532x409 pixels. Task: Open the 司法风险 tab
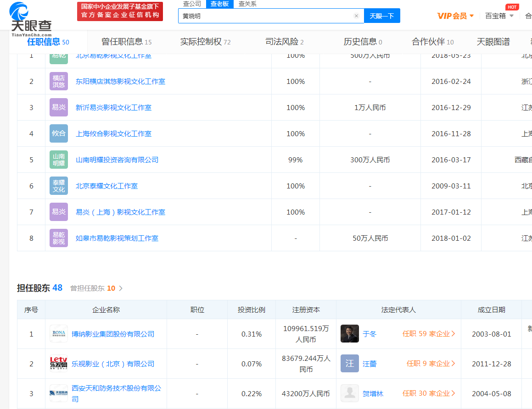pyautogui.click(x=284, y=42)
